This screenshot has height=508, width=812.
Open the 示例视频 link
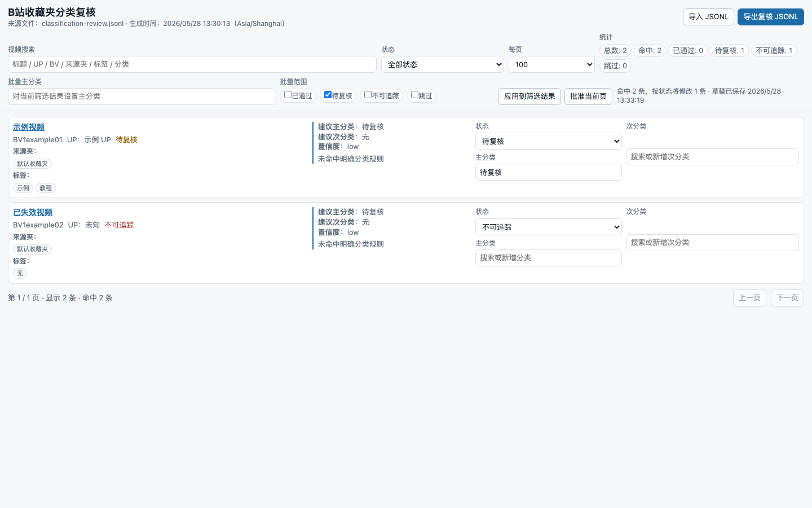click(29, 127)
